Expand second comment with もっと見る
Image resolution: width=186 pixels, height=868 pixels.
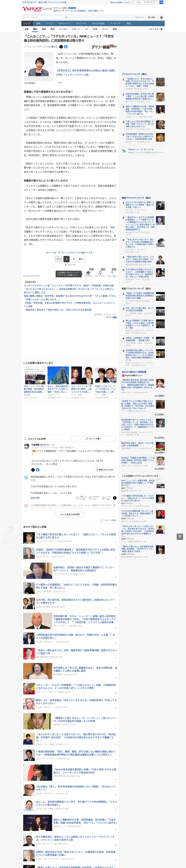[66, 493]
